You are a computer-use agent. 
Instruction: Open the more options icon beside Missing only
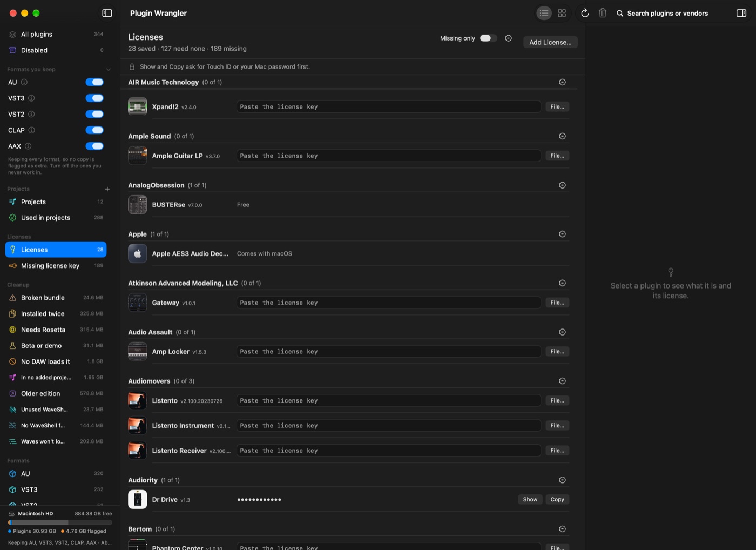[508, 38]
